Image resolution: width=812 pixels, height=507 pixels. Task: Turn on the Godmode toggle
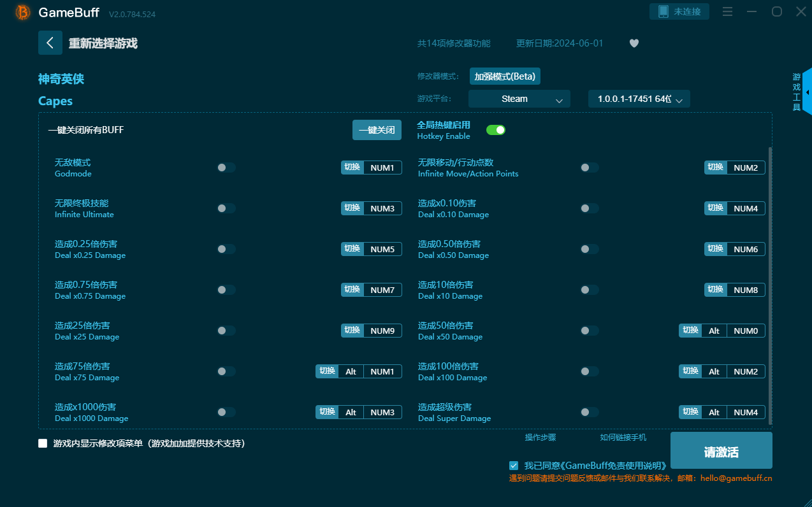pyautogui.click(x=226, y=168)
